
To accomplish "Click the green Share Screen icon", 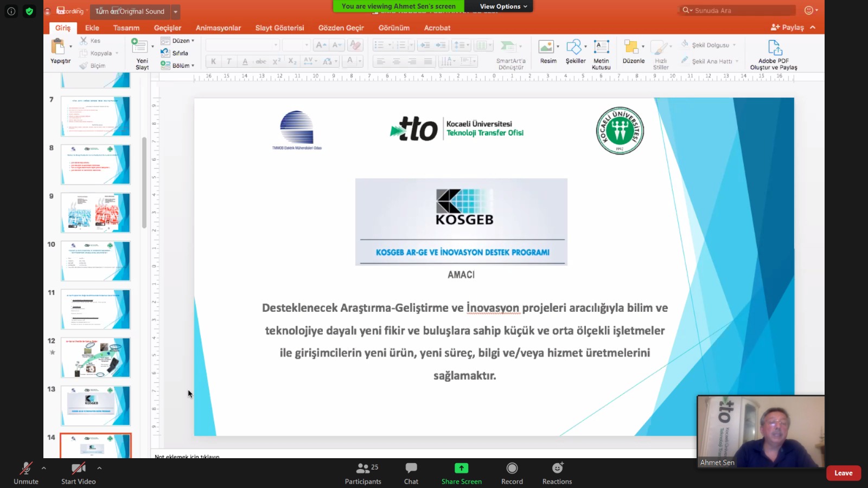I will click(x=461, y=468).
